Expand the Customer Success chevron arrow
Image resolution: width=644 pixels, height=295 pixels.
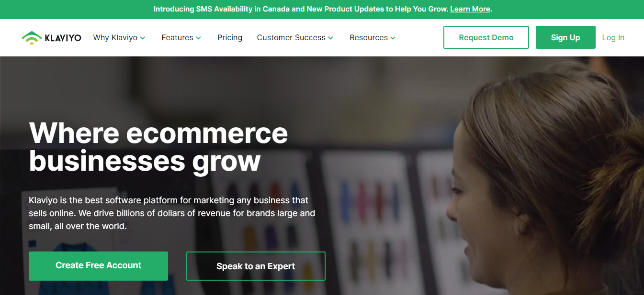pyautogui.click(x=330, y=38)
